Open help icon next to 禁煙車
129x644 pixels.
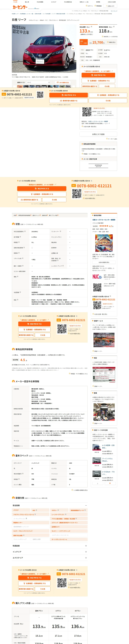click(x=19, y=253)
